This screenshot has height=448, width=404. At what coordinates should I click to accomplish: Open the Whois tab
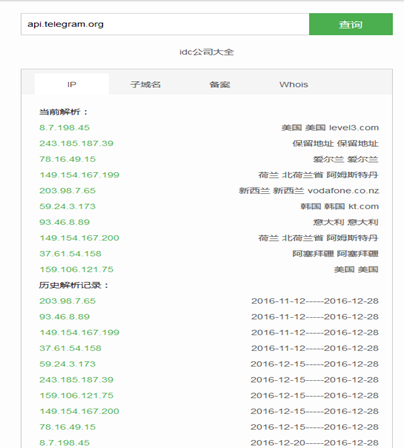click(x=294, y=84)
